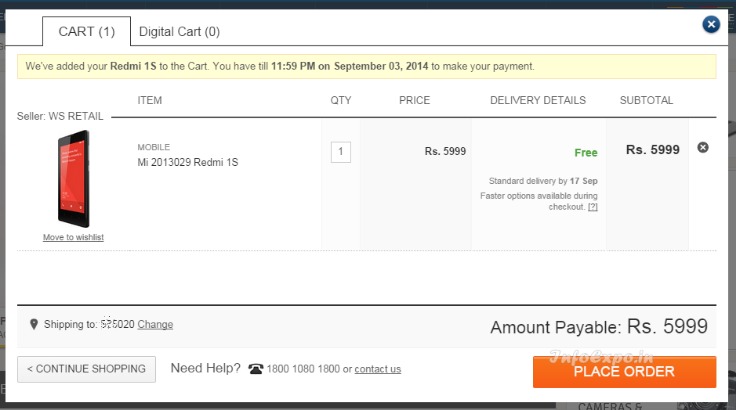Click the PLACE ORDER button
736x410 pixels.
tap(624, 372)
